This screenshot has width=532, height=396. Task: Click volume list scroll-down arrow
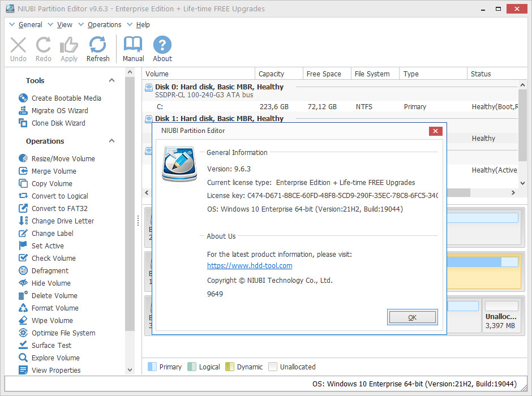point(522,183)
